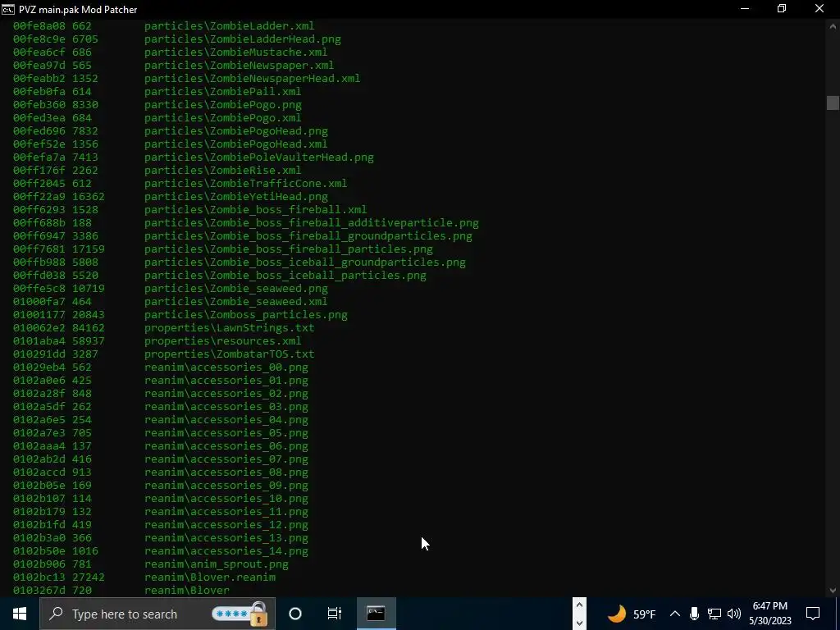Click the text properties\ZombatarTOS.txt
840x630 pixels.
[x=230, y=354]
